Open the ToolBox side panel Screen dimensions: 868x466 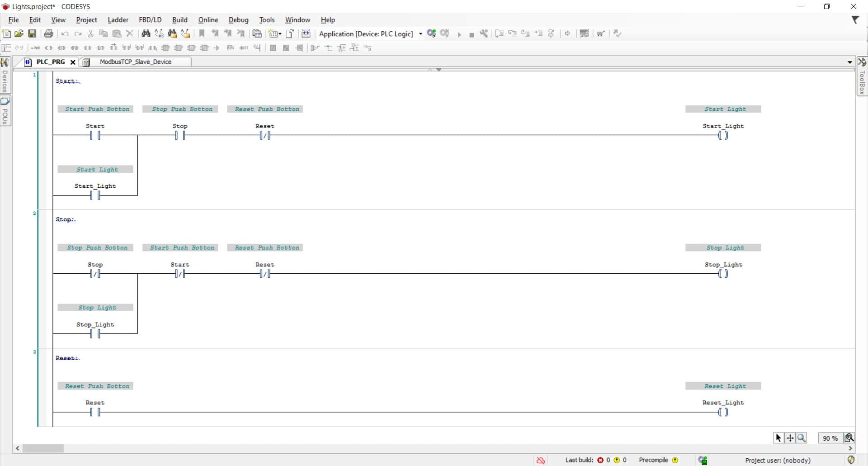click(x=862, y=76)
